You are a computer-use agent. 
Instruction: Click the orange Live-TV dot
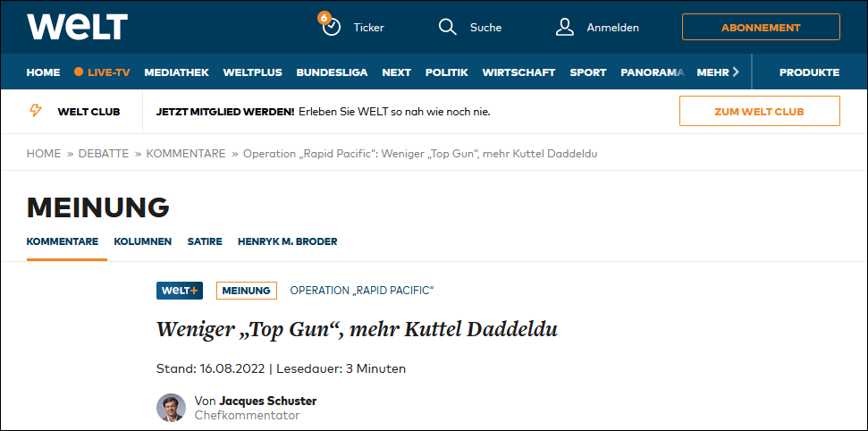coord(79,72)
